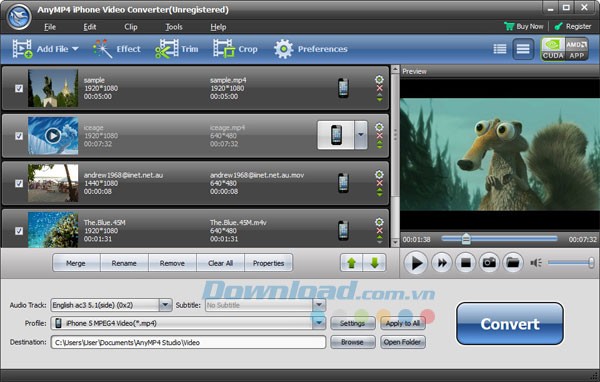
Task: Click the Destination path field
Action: (x=188, y=342)
